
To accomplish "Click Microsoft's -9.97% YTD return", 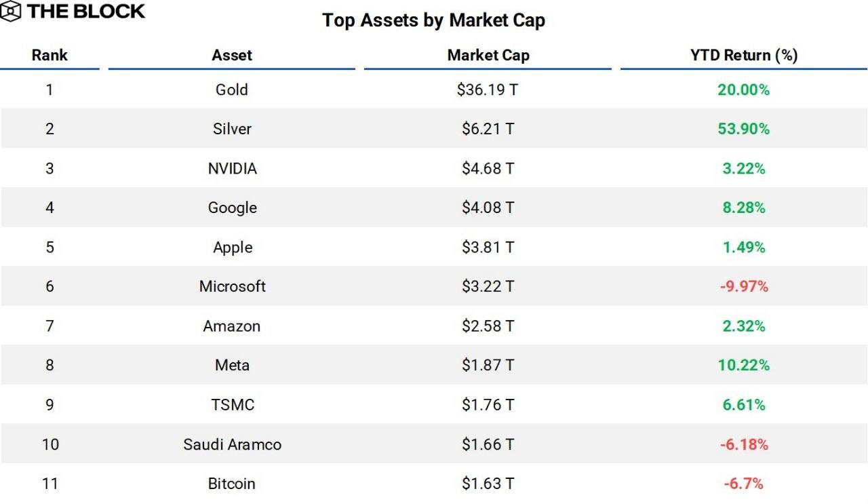I will (743, 286).
